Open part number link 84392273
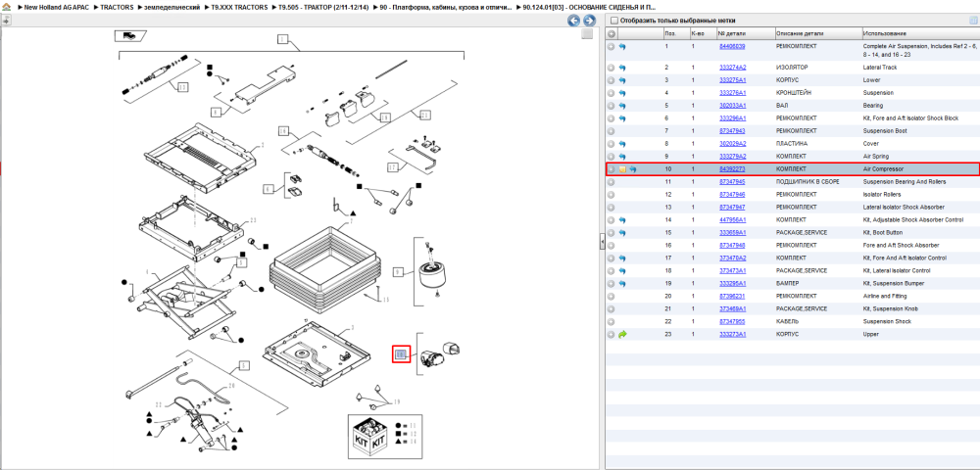Image resolution: width=980 pixels, height=470 pixels. (732, 169)
